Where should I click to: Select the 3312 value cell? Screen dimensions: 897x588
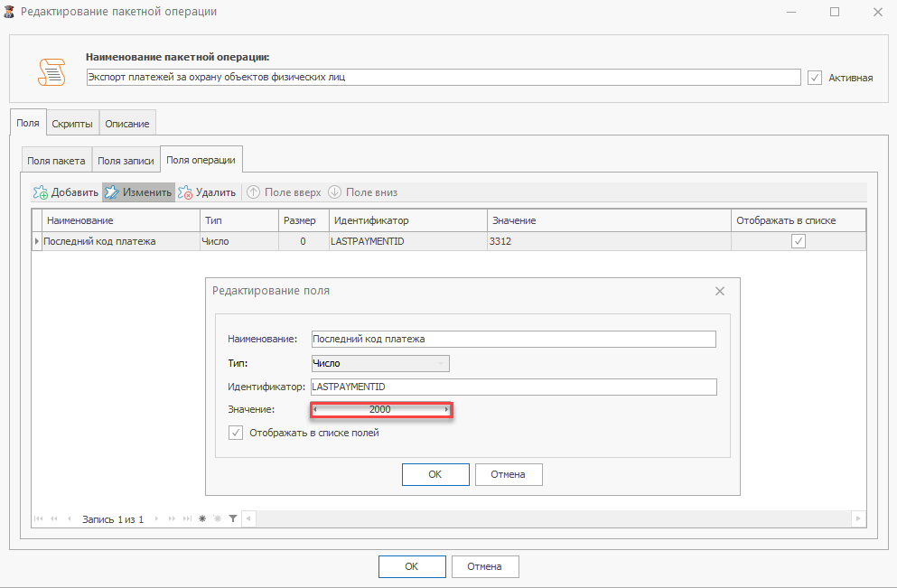(609, 241)
